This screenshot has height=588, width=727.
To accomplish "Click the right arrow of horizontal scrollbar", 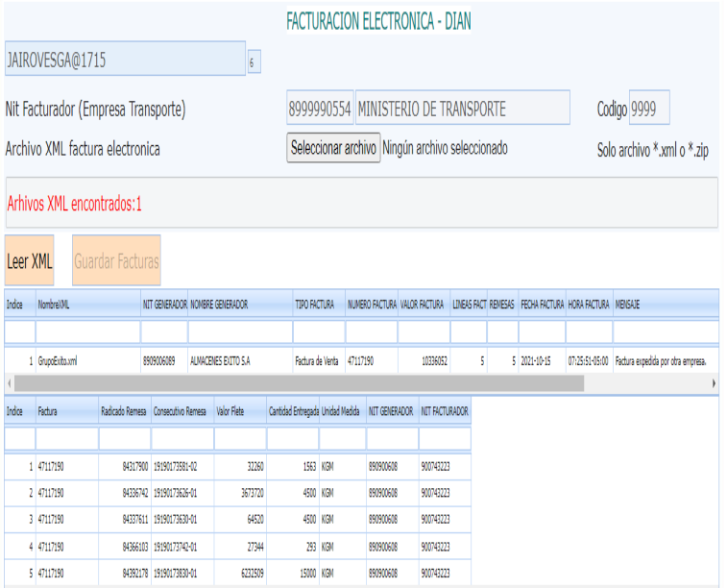I will [x=714, y=383].
